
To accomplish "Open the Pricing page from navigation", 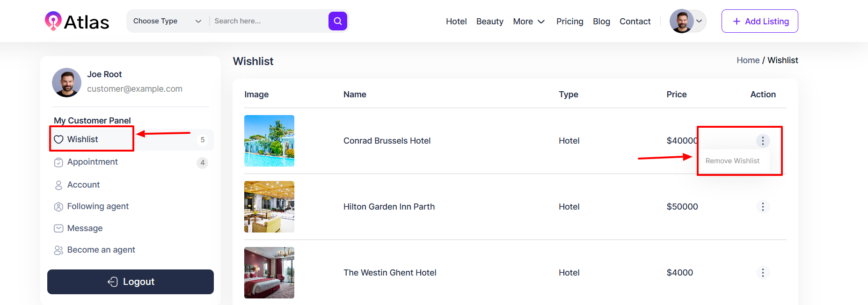I will coord(569,22).
